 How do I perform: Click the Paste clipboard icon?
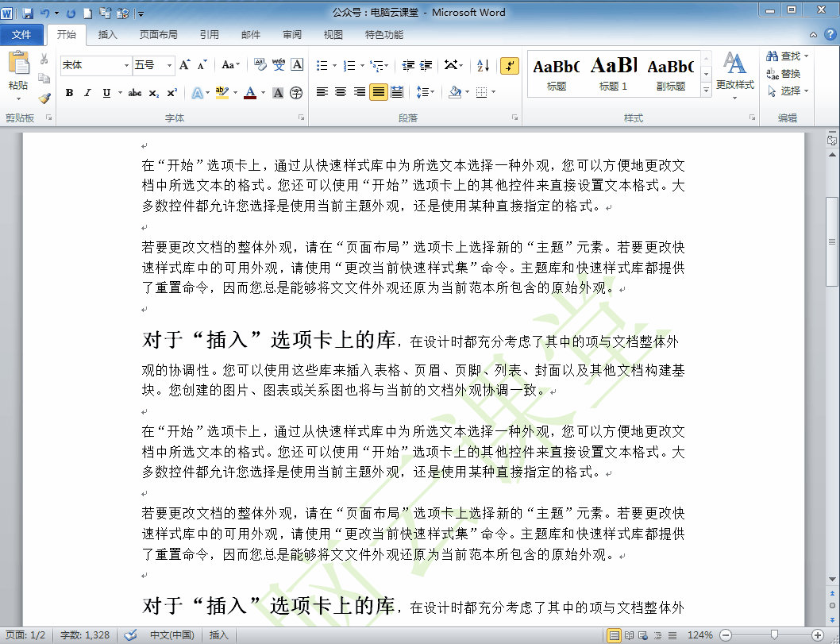[19, 64]
